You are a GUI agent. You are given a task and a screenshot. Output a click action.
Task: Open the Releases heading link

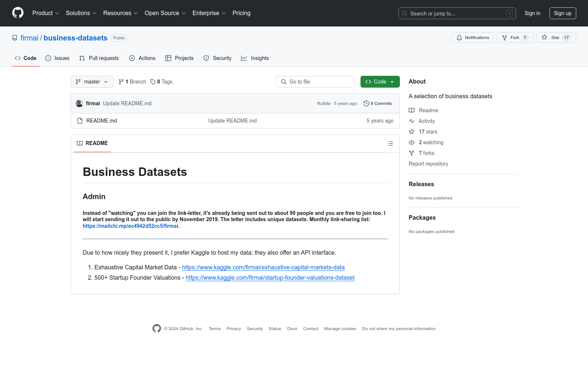click(x=421, y=184)
